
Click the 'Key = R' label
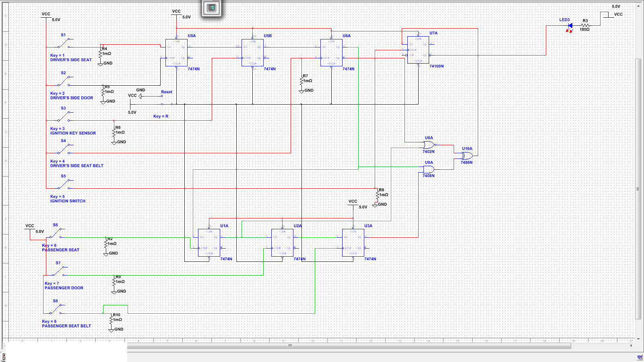tap(161, 116)
